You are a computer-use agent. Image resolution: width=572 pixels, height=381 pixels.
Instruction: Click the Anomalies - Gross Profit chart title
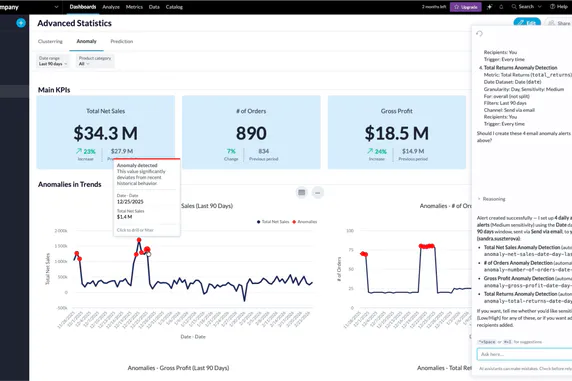(x=178, y=368)
